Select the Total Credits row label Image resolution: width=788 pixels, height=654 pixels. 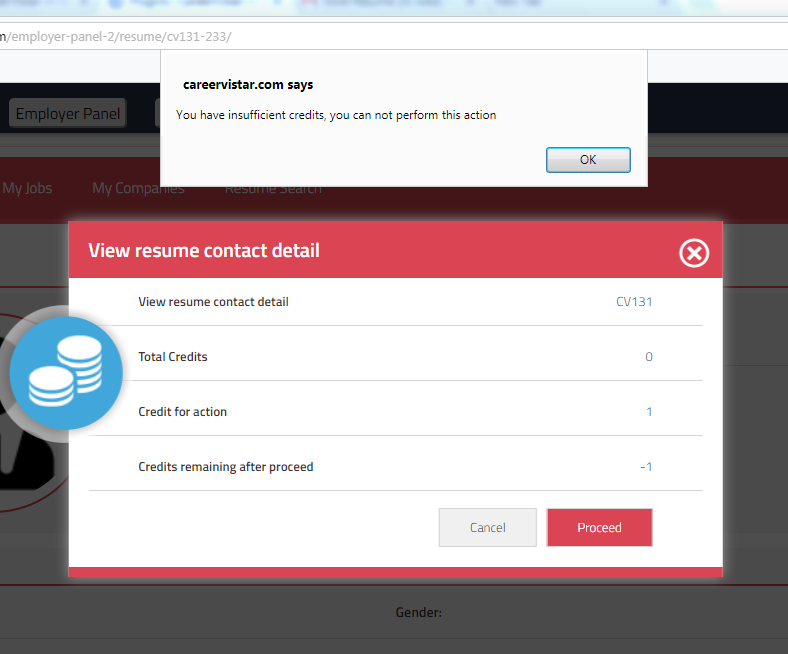(x=173, y=357)
